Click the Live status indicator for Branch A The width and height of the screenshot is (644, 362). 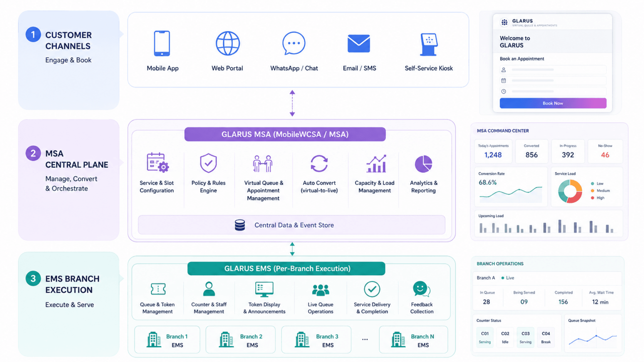click(x=507, y=278)
